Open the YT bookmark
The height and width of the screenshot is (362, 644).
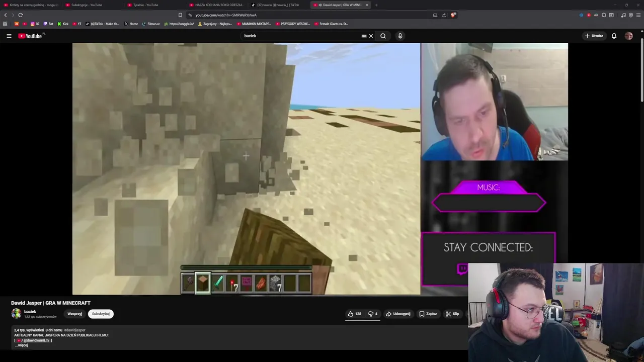(77, 24)
